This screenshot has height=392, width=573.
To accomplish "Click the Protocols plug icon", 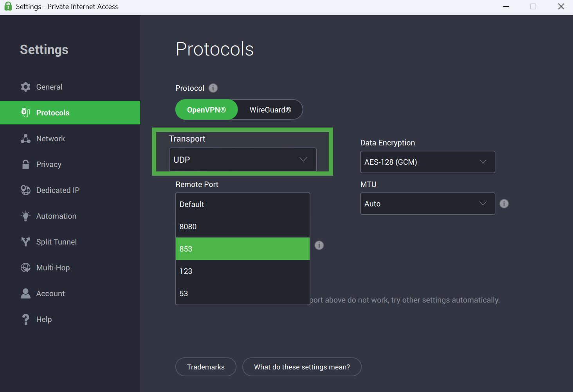I will pos(25,113).
